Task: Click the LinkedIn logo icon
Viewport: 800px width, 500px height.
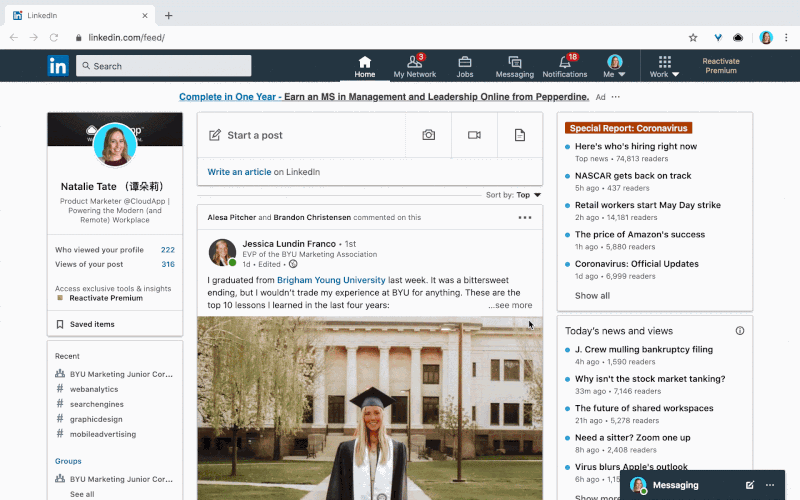Action: pos(58,66)
